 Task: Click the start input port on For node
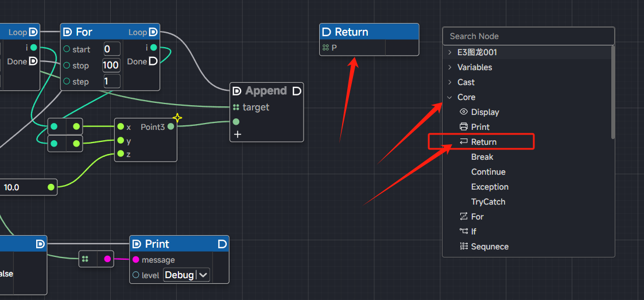coord(67,49)
